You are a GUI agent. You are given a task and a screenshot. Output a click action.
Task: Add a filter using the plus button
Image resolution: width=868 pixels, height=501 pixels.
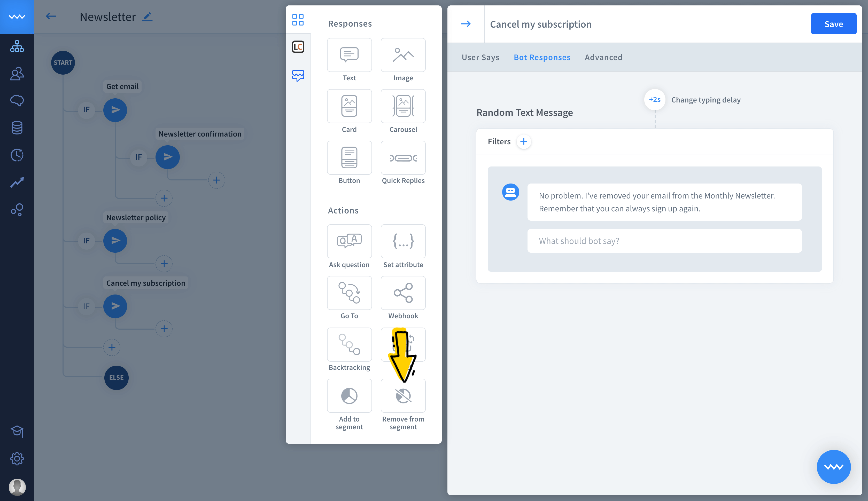523,141
